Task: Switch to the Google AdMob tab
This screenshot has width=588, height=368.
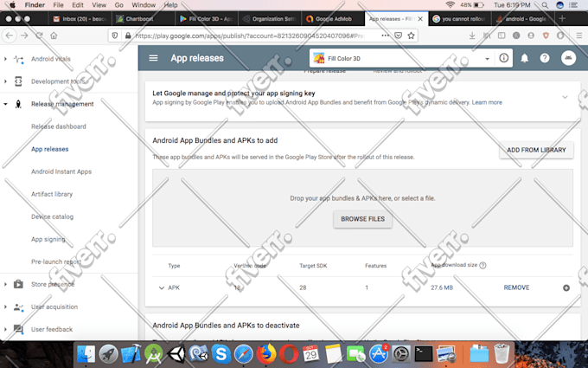Action: pos(333,19)
